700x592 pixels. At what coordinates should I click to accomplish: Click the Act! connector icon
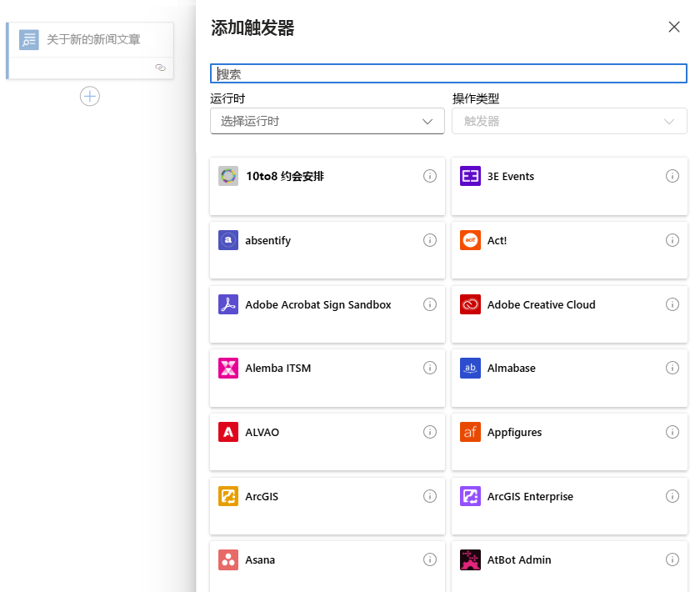(470, 240)
